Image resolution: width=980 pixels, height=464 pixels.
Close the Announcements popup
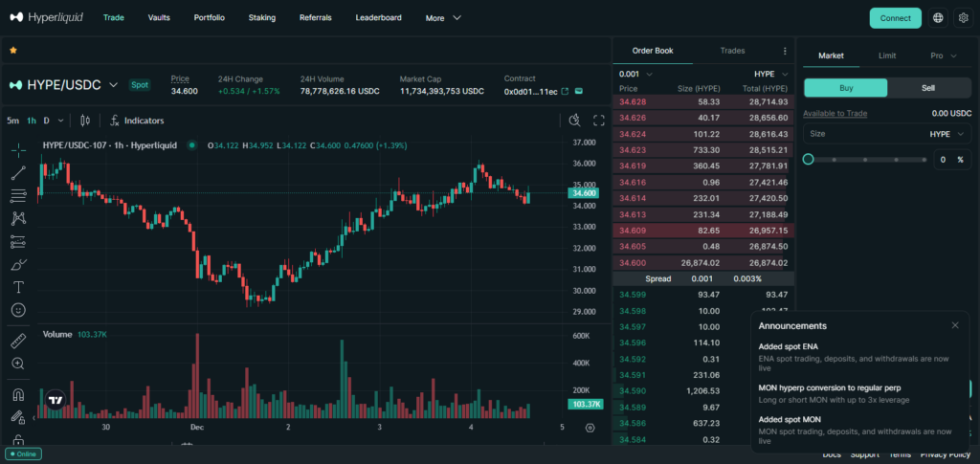(954, 325)
